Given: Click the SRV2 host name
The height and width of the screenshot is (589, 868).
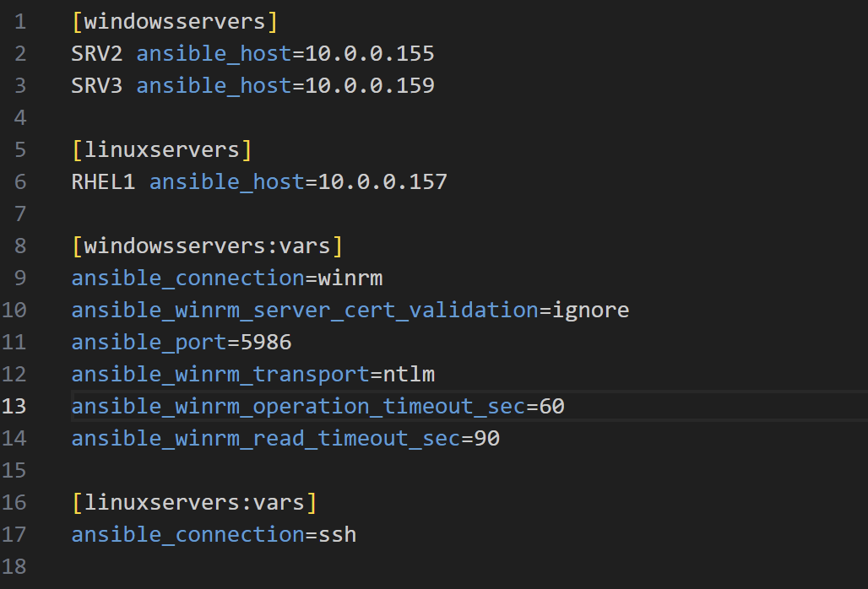Looking at the screenshot, I should click(97, 54).
